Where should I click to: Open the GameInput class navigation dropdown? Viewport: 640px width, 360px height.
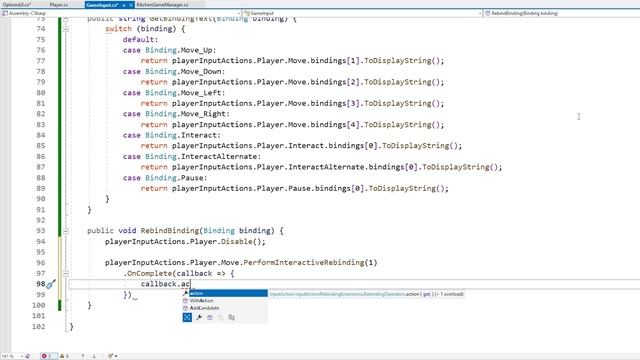pyautogui.click(x=362, y=13)
